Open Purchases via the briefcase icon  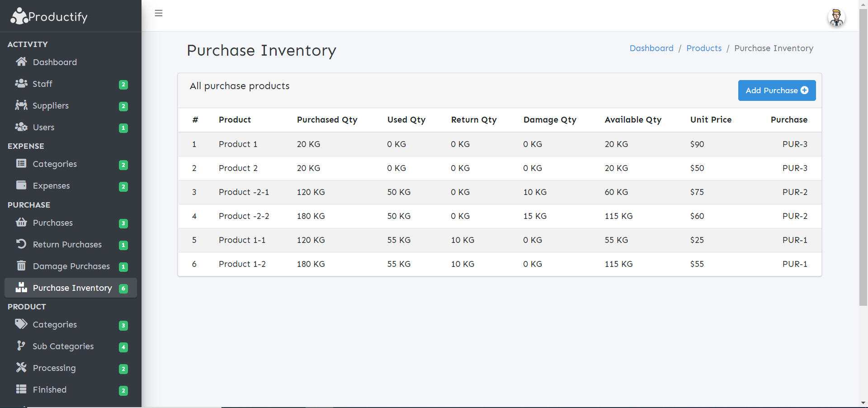coord(21,222)
